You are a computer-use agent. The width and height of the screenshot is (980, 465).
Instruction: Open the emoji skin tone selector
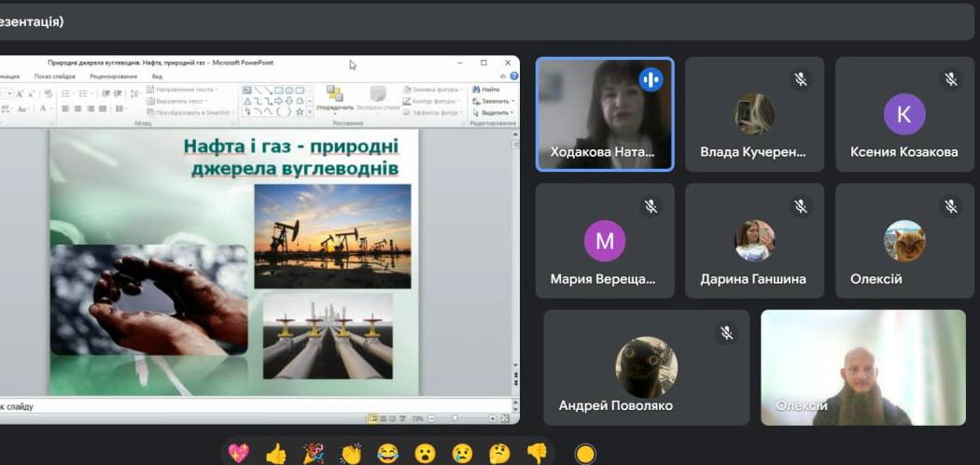(585, 454)
